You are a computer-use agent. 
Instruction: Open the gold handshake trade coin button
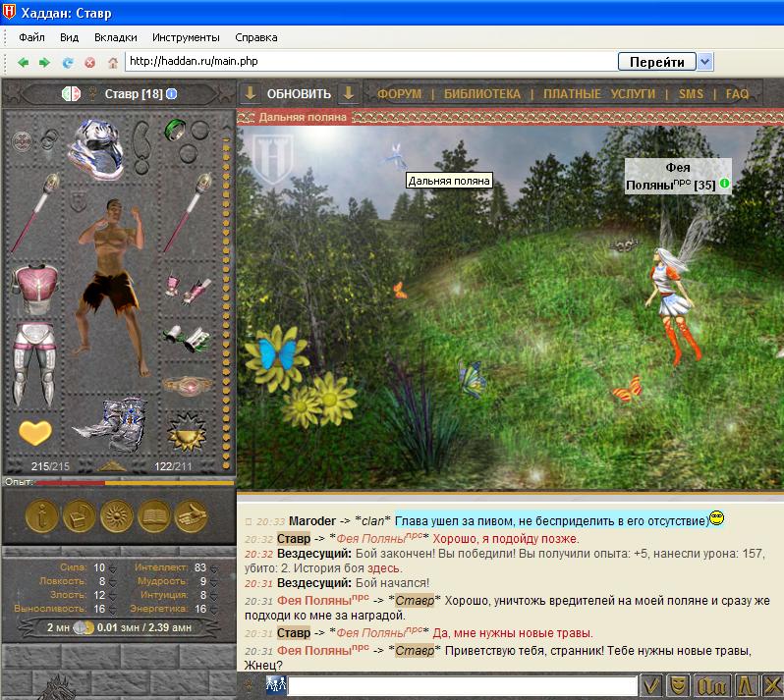point(191,516)
